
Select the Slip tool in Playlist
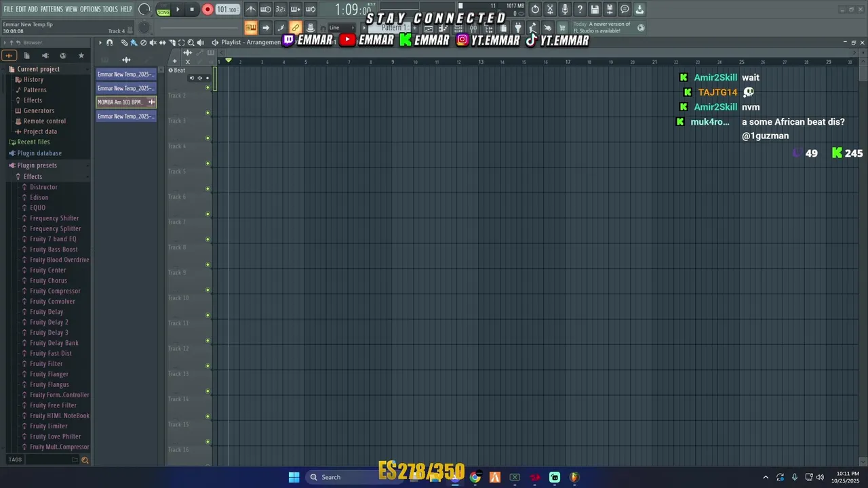162,43
